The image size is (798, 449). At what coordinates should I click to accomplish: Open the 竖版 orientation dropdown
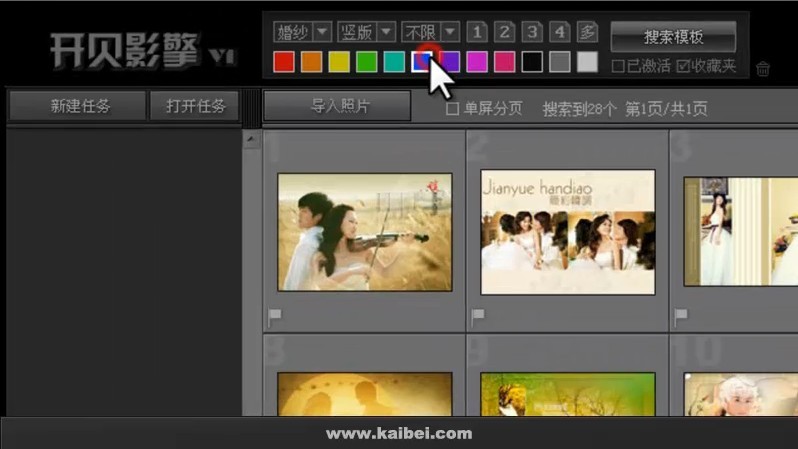366,32
